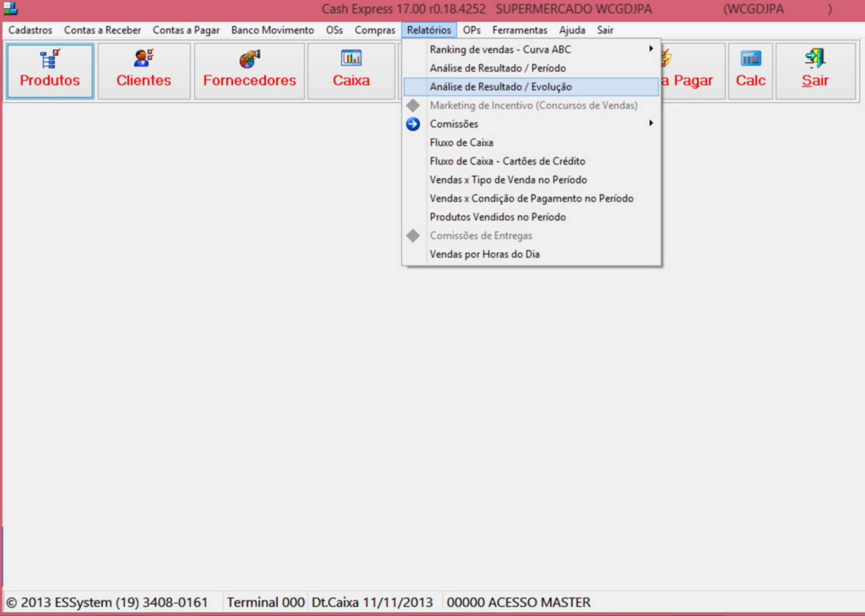Expand Ranking de vendas submenu arrow
This screenshot has height=616, width=865.
(651, 49)
